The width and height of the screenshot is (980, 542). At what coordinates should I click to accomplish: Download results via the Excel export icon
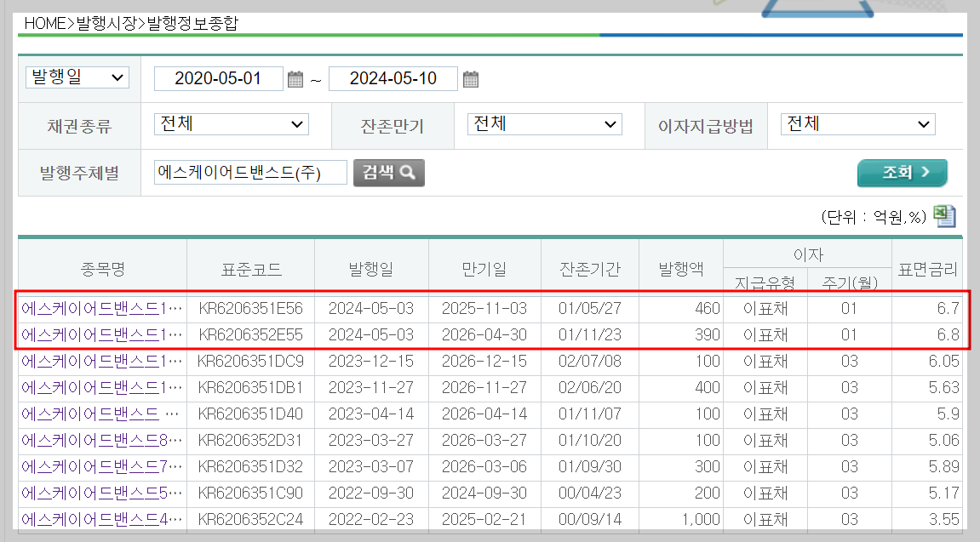point(944,216)
